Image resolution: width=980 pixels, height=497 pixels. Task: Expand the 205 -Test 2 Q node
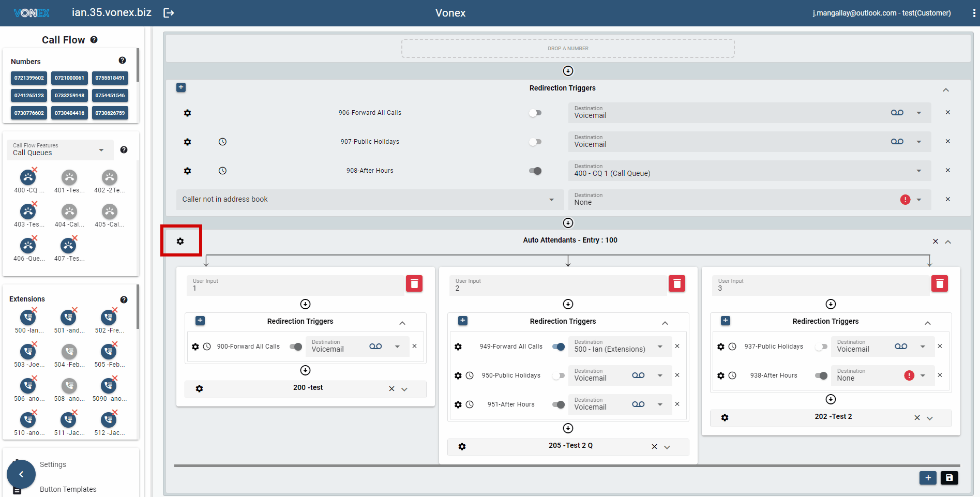(x=667, y=447)
